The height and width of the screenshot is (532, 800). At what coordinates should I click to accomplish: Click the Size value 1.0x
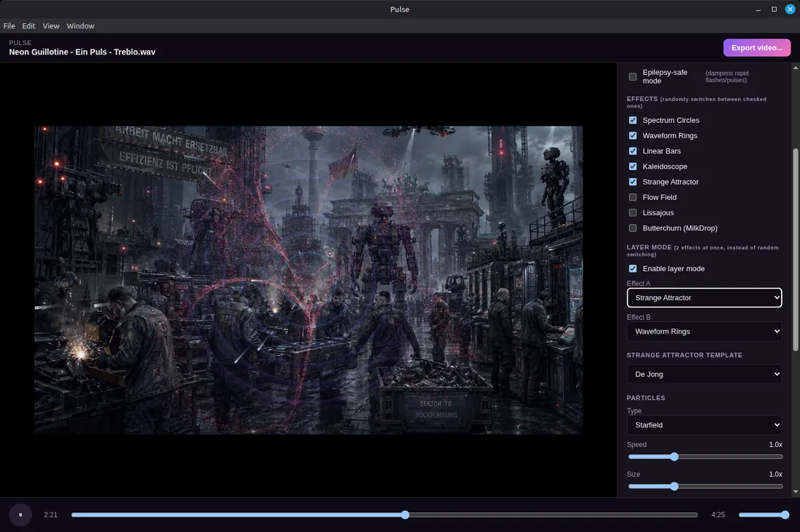click(x=775, y=474)
